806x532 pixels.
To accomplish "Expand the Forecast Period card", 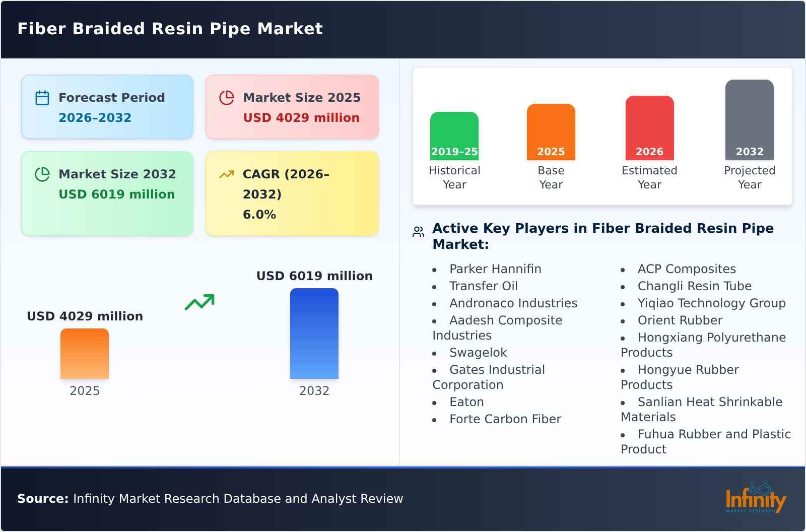I will [107, 106].
